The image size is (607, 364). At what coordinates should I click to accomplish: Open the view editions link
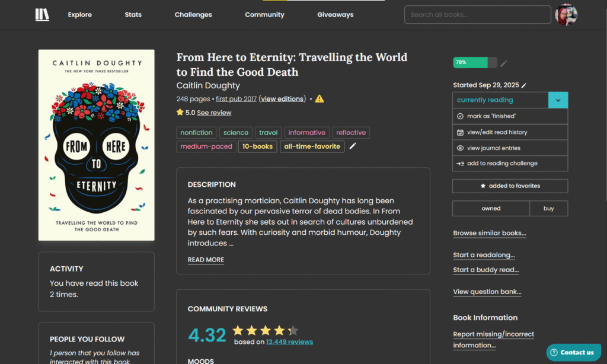click(282, 99)
